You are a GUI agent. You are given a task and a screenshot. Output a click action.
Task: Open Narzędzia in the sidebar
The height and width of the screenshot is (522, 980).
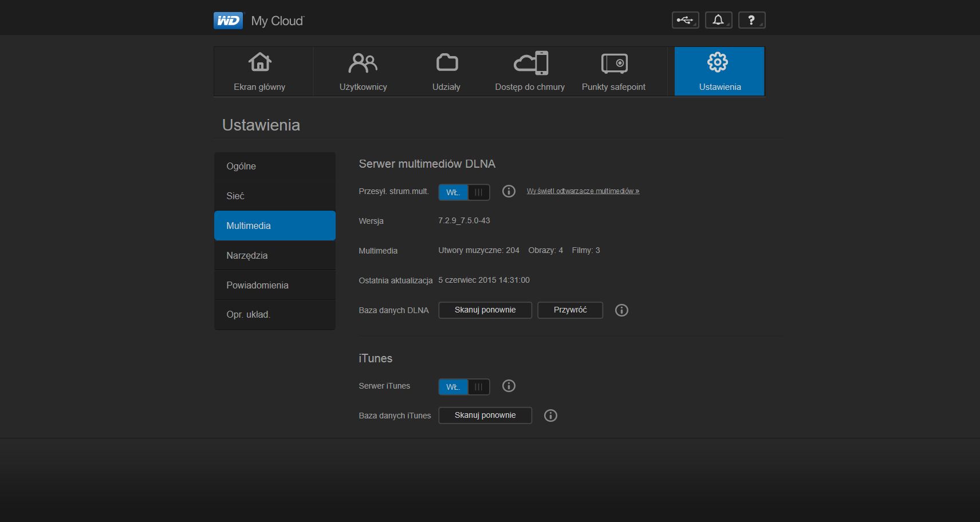pos(275,255)
